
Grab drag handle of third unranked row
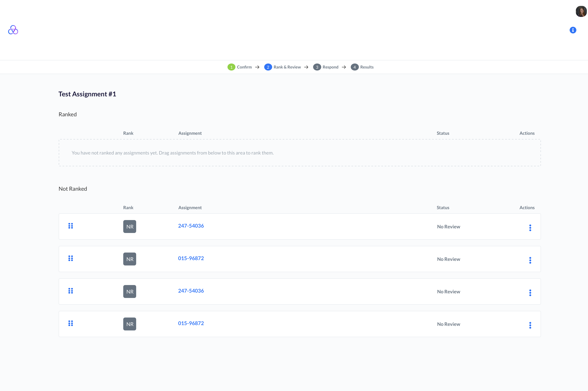[x=70, y=291]
